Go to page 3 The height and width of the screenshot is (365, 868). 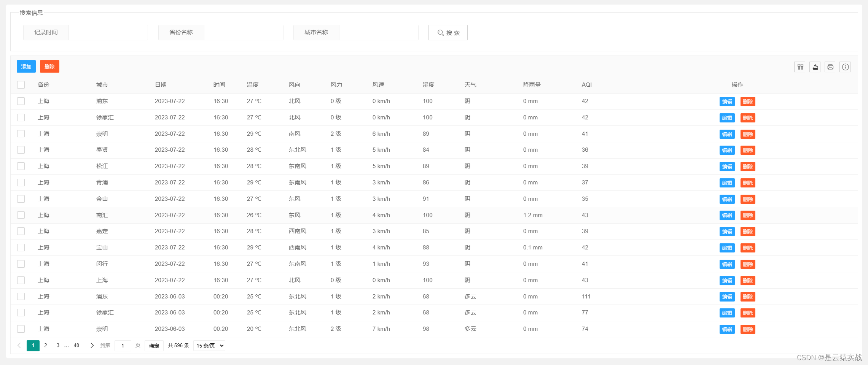(58, 345)
